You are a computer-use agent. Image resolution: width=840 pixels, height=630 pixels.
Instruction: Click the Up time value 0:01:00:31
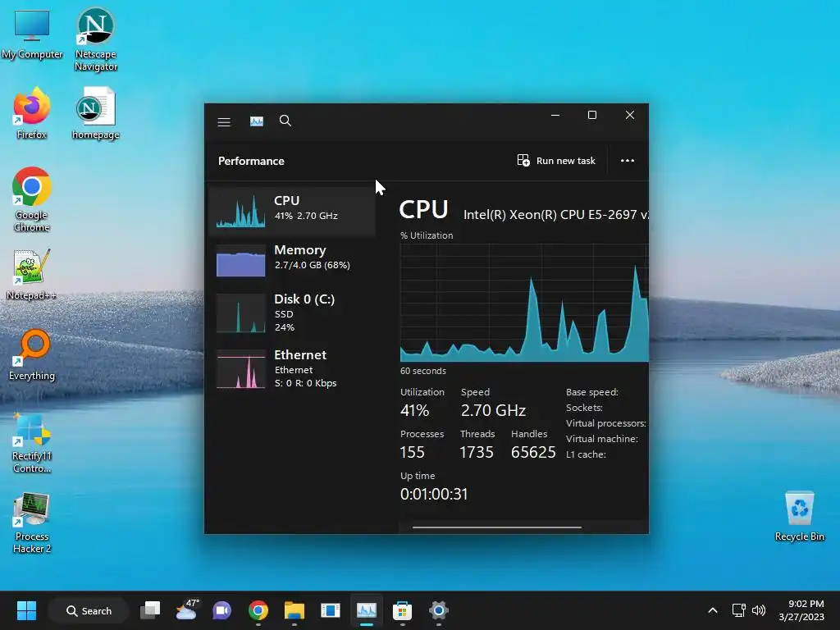click(434, 494)
